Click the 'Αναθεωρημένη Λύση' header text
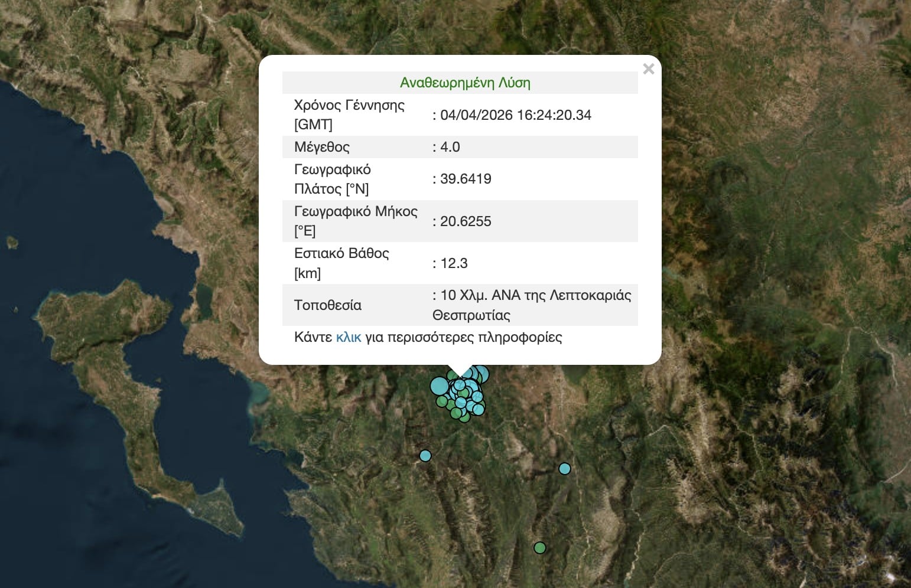 click(x=465, y=83)
